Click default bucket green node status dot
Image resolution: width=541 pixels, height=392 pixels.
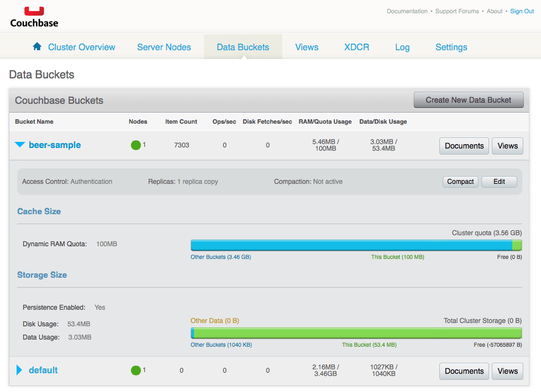pos(136,370)
